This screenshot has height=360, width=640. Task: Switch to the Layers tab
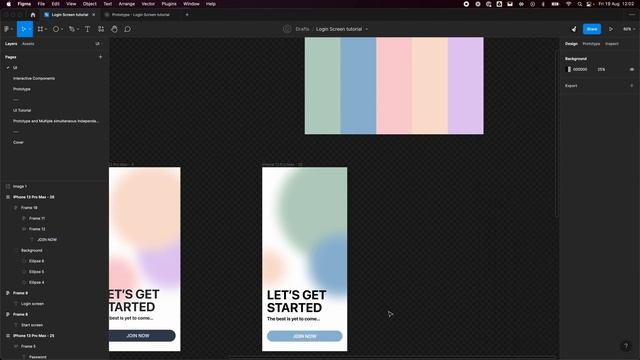pyautogui.click(x=11, y=44)
